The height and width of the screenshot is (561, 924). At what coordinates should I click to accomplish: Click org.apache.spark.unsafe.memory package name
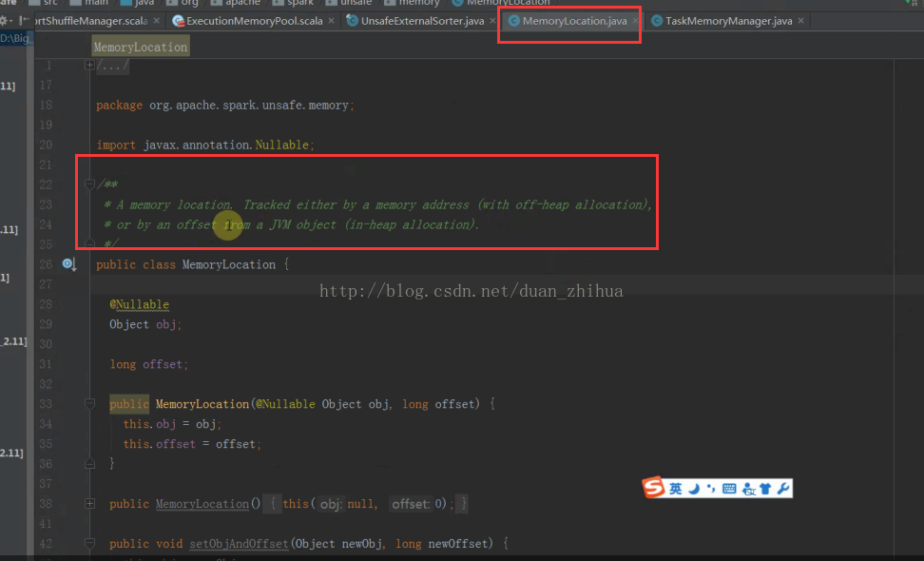(x=249, y=105)
